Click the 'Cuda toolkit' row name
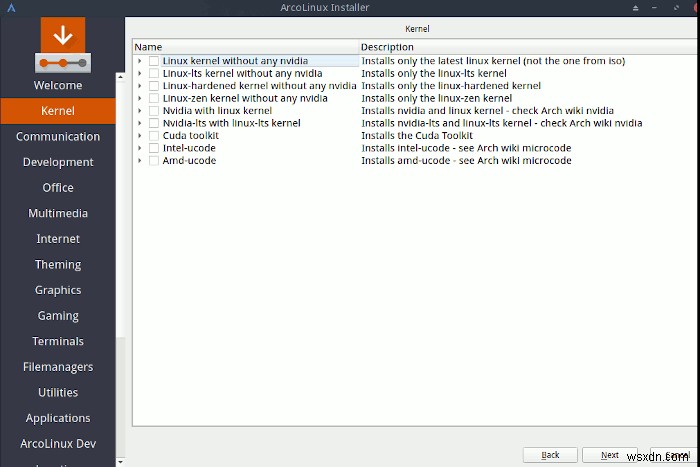Screen dimensions: 700x467 [191, 136]
